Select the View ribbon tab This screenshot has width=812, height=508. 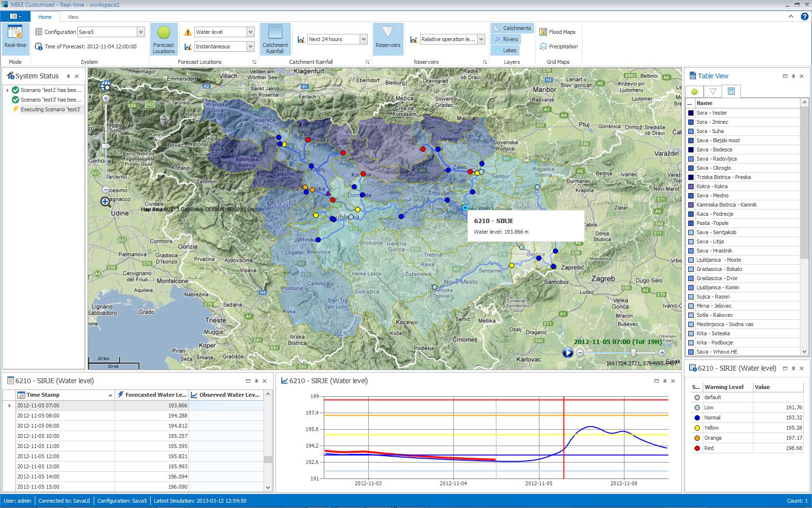pyautogui.click(x=73, y=17)
